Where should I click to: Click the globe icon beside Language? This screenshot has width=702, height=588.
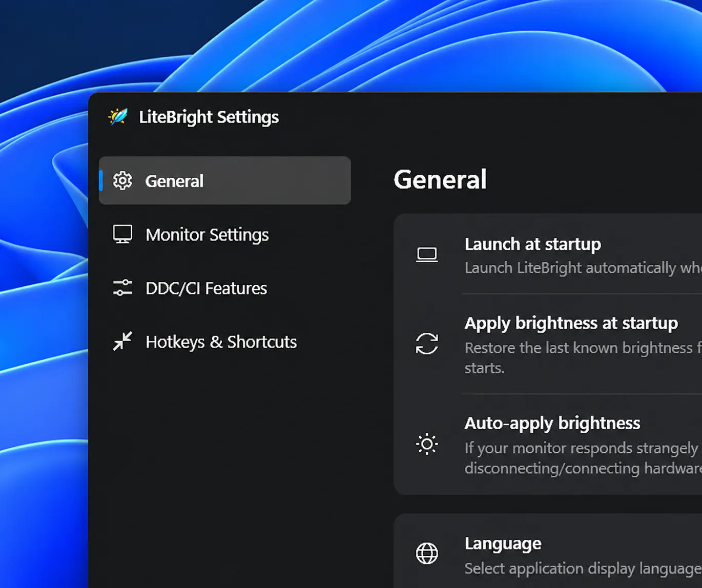[x=427, y=554]
